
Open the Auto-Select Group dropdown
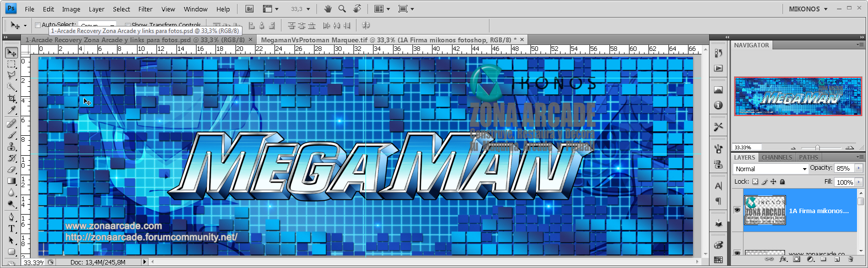(x=97, y=25)
